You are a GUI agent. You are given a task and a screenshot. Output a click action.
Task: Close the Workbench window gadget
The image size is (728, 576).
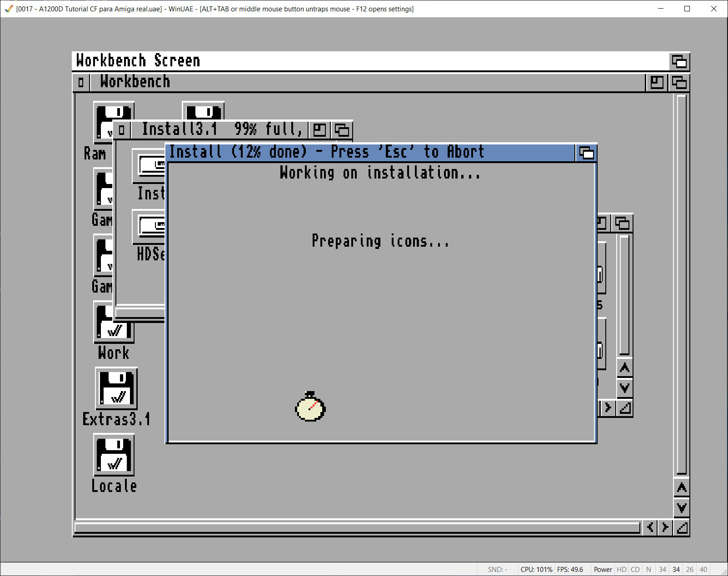coord(81,83)
